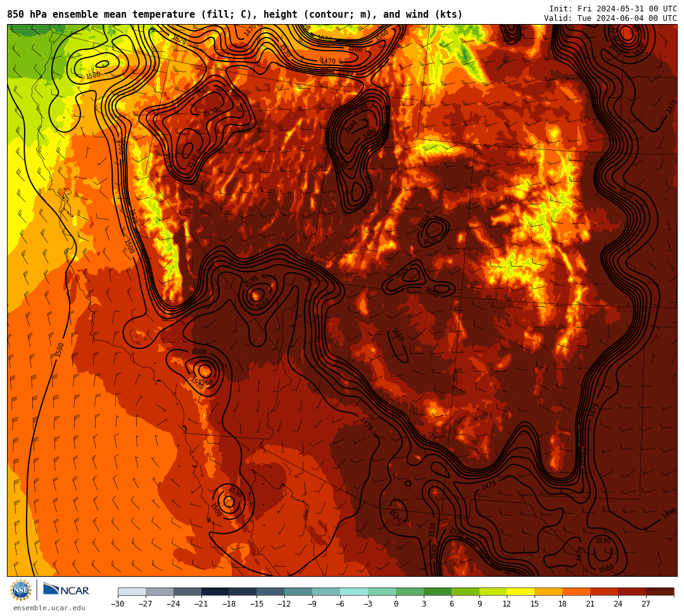Click the teal swatch between -9 and -6
This screenshot has height=616, width=684.
point(326,591)
